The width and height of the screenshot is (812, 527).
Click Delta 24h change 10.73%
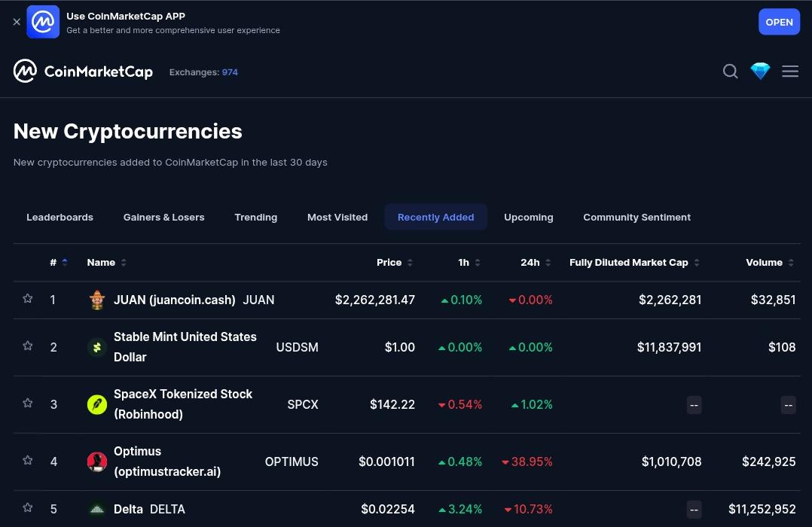528,509
